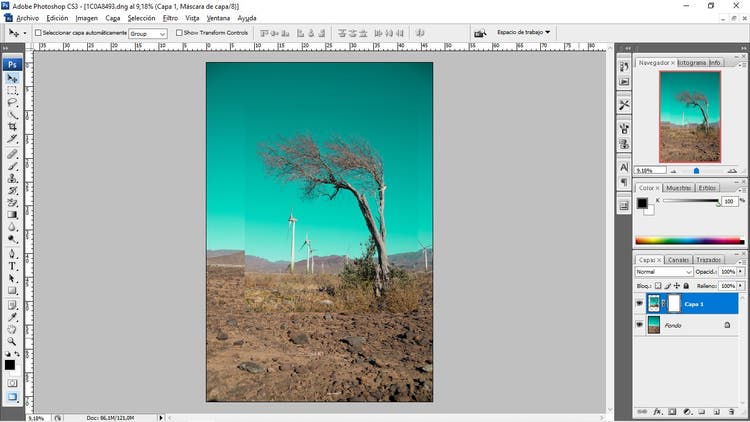The width and height of the screenshot is (750, 422).
Task: Select the Rectangle shape tool
Action: click(x=12, y=290)
